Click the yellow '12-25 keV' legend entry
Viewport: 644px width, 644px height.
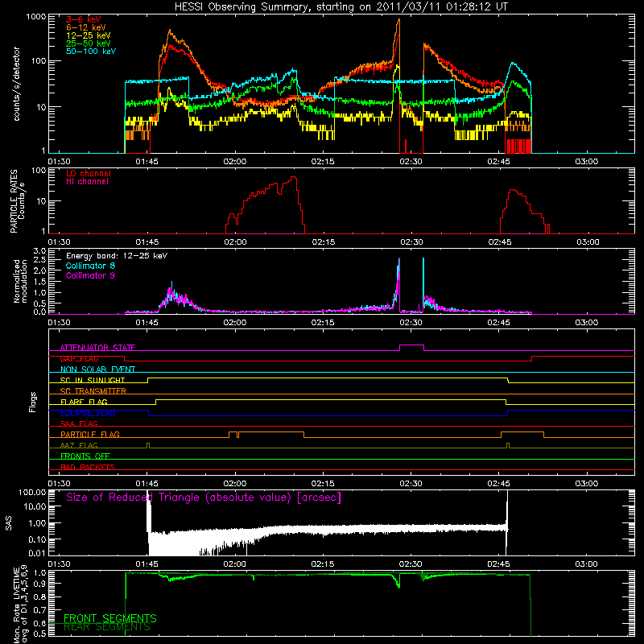click(88, 35)
